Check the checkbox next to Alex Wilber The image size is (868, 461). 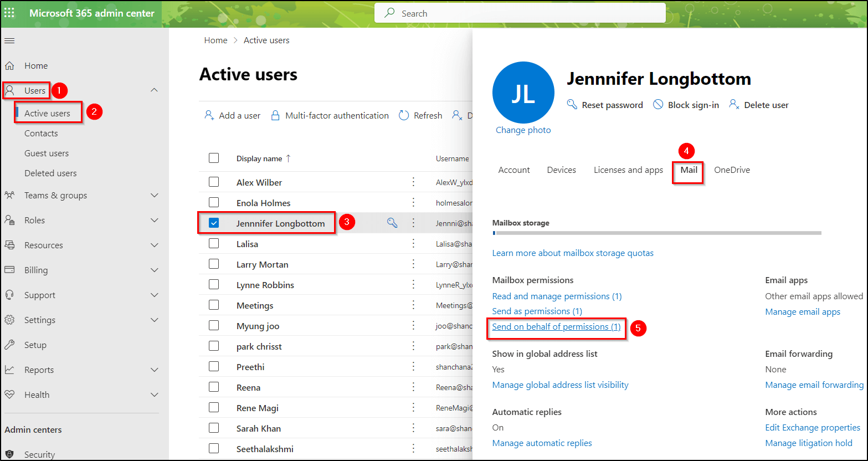pyautogui.click(x=214, y=181)
